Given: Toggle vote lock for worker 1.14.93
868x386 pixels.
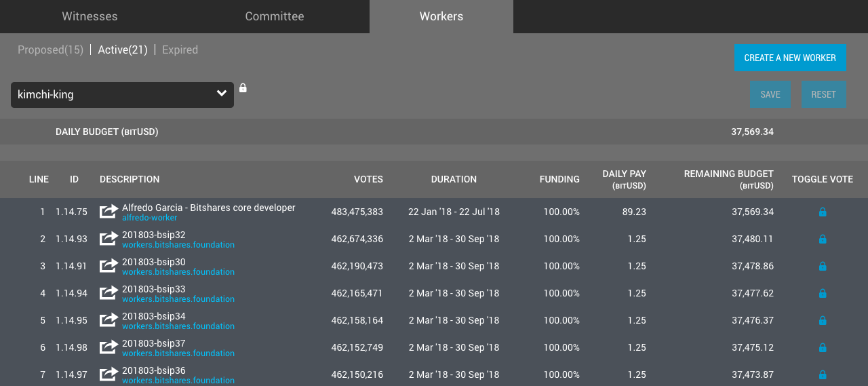Looking at the screenshot, I should 823,239.
